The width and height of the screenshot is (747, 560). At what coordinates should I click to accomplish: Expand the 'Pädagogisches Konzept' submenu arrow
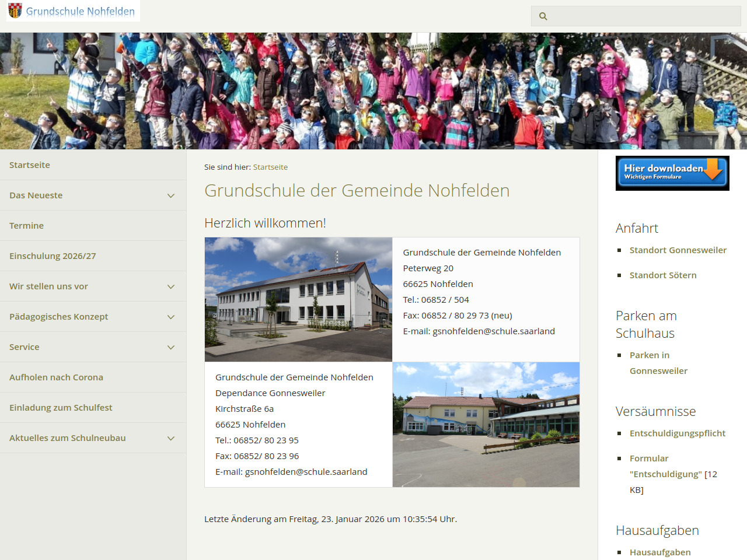coord(171,317)
